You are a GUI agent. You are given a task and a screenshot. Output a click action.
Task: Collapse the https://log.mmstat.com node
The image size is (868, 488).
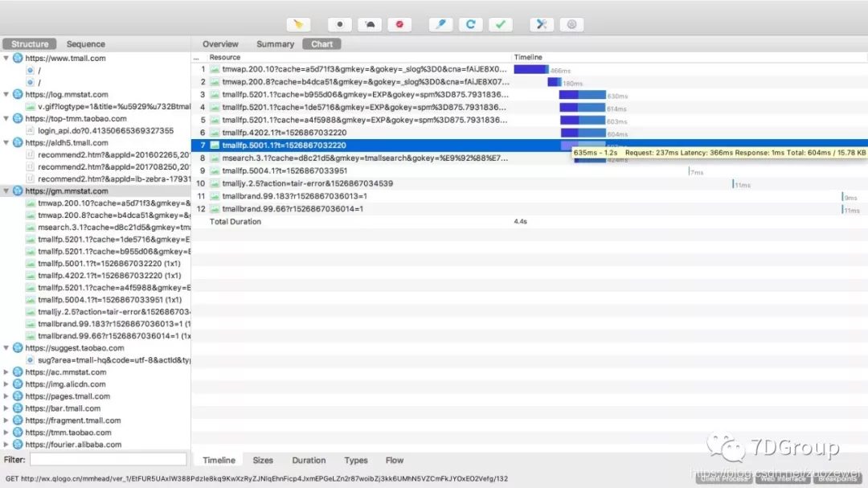pos(6,95)
